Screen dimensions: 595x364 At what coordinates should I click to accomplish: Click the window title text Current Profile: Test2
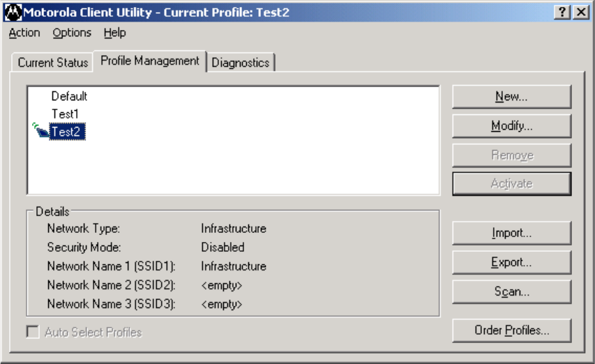(x=226, y=12)
